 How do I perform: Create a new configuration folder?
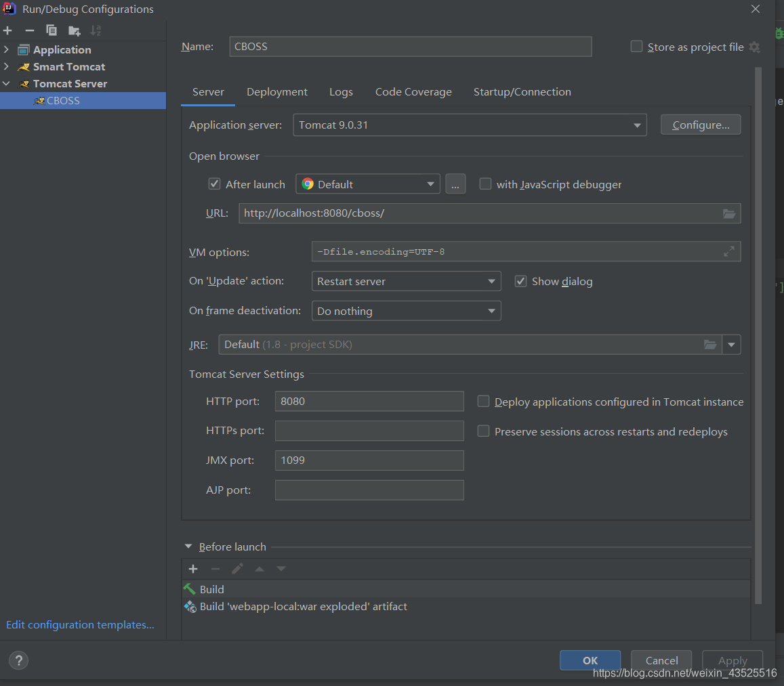click(74, 31)
